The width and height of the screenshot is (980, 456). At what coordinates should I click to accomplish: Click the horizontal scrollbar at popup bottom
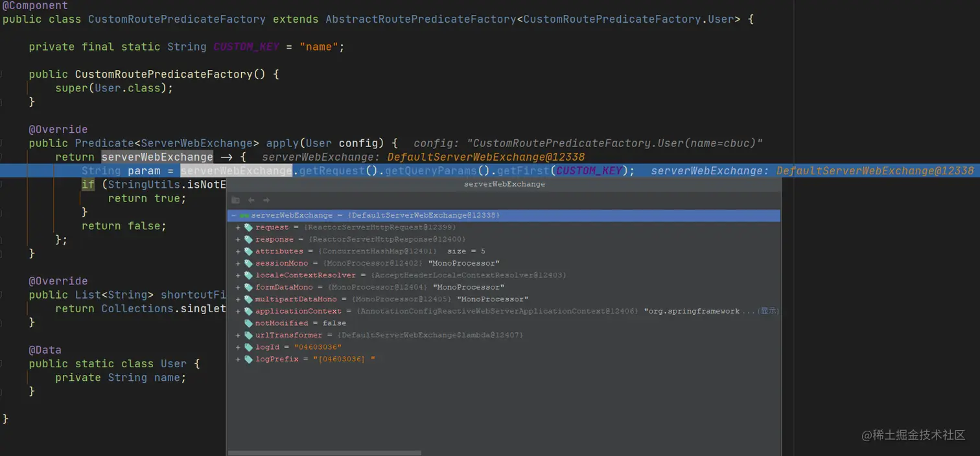tap(324, 453)
